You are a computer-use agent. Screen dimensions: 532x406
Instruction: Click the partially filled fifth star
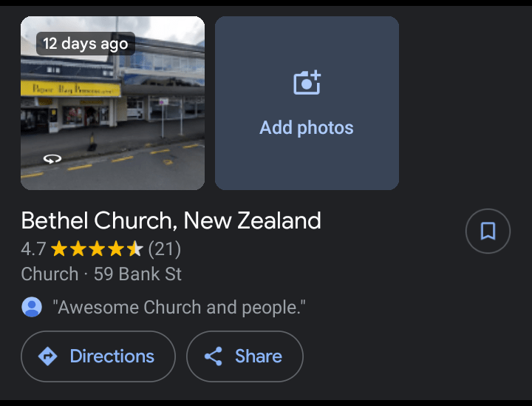(x=135, y=248)
